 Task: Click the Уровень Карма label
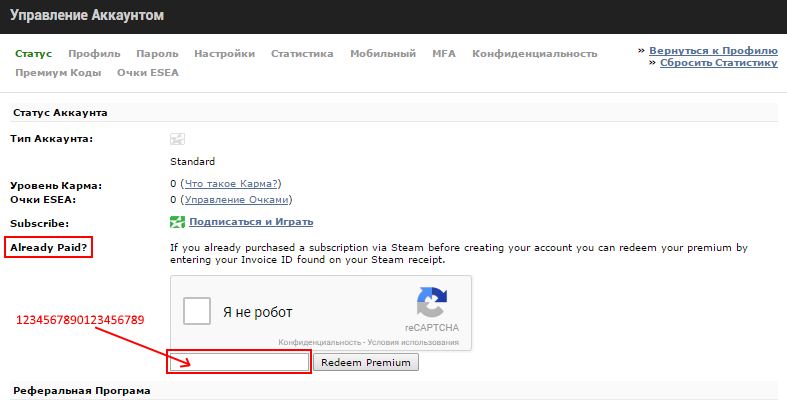coord(56,186)
